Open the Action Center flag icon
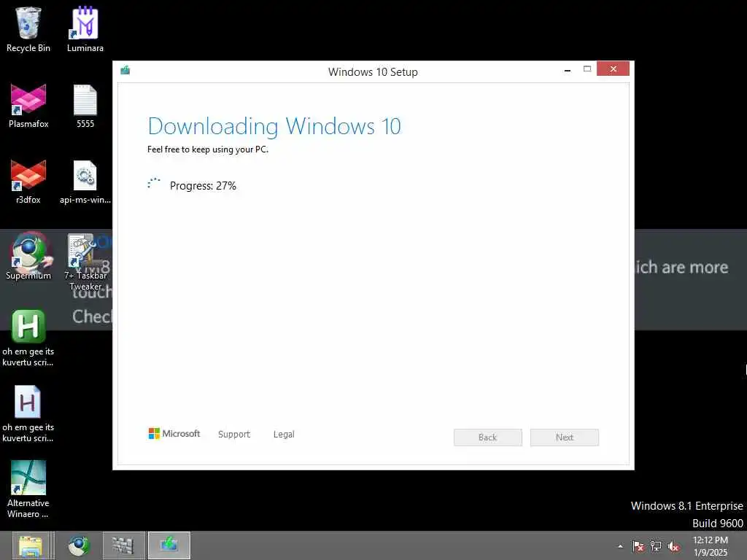 click(x=638, y=546)
